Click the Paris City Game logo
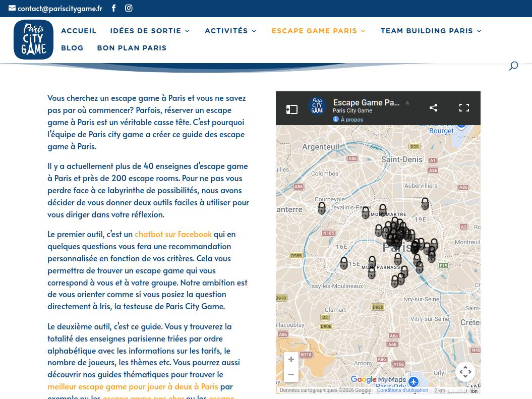The image size is (532, 399). point(33,39)
